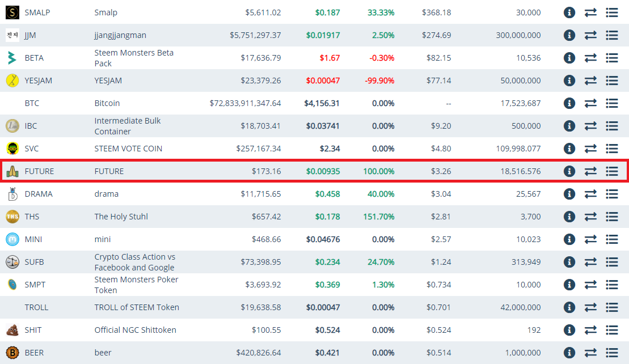
Task: Open the list icon for FUTURE
Action: pyautogui.click(x=611, y=171)
